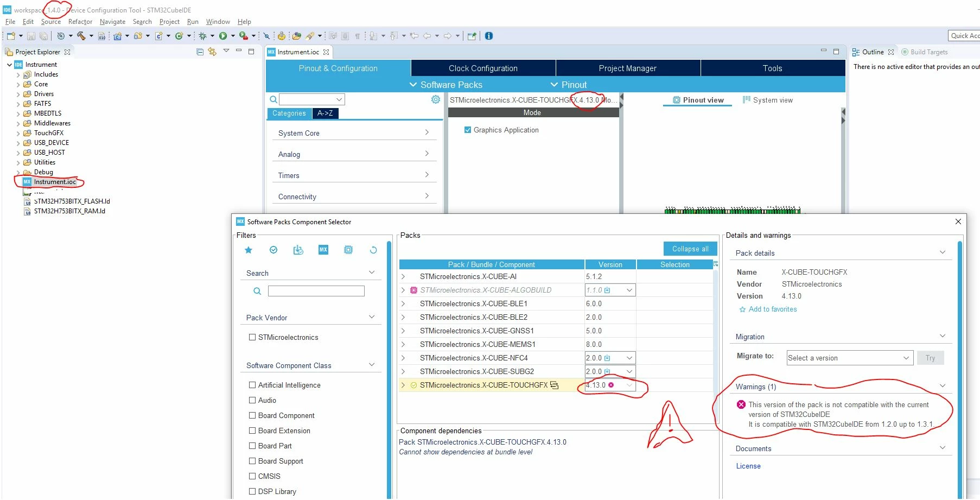Image resolution: width=980 pixels, height=500 pixels.
Task: Click the Add to favorites link
Action: coord(773,309)
